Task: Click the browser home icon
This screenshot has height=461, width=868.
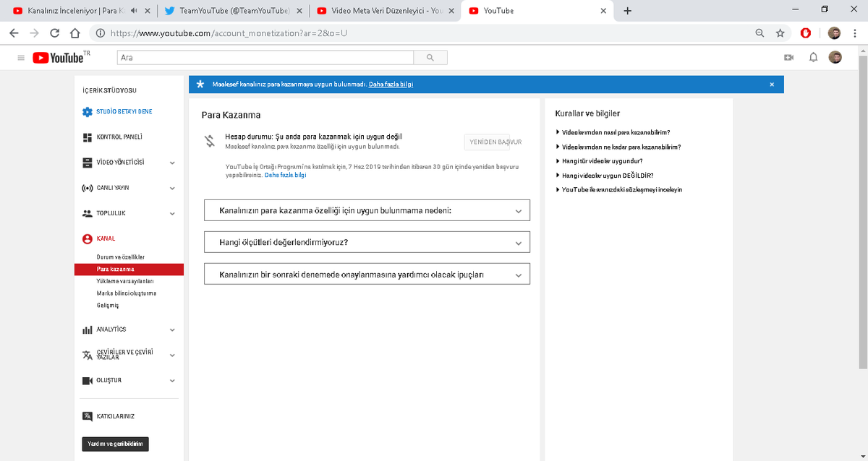Action: coord(75,33)
